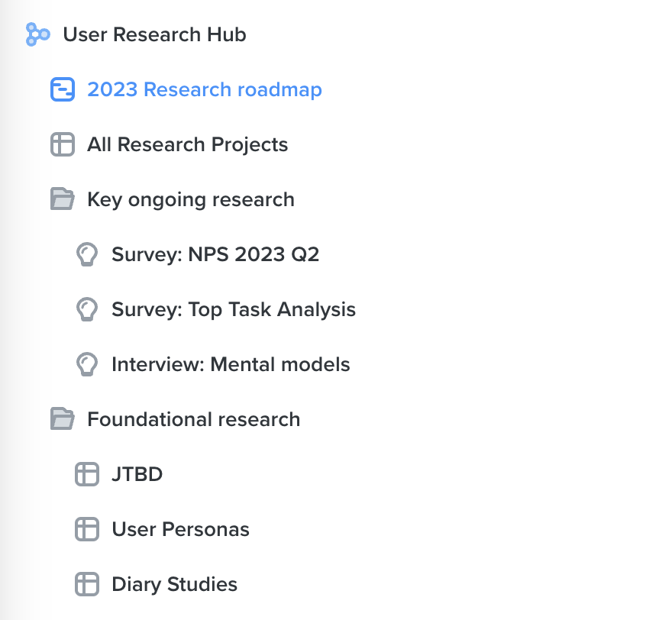Click the lightbulb icon for Survey: NPS 2023 Q2
The width and height of the screenshot is (672, 620).
[x=87, y=254]
